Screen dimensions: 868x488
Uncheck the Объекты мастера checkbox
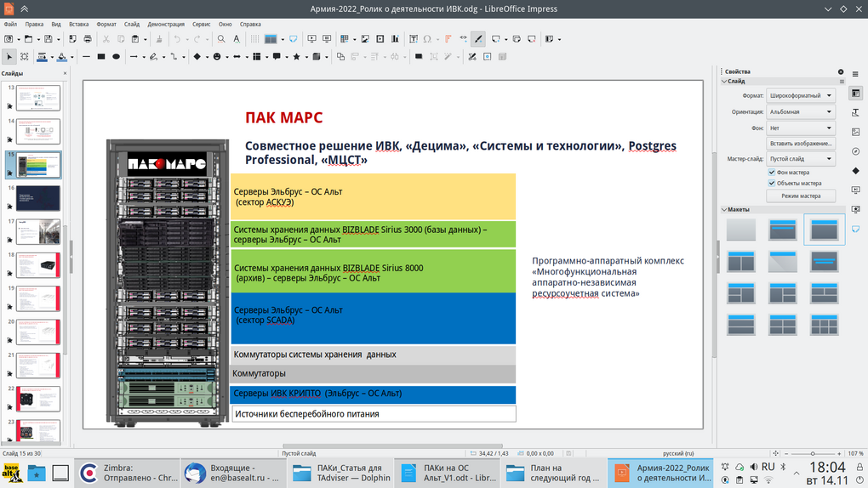(772, 183)
